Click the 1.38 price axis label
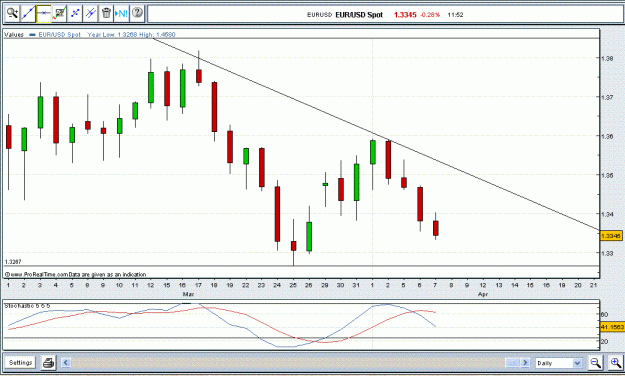Image resolution: width=625 pixels, height=376 pixels. coord(607,58)
